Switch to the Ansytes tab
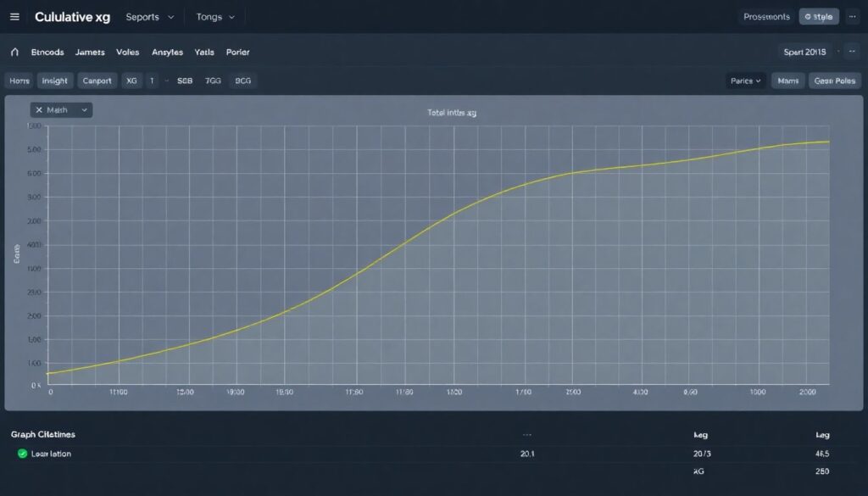 [167, 52]
